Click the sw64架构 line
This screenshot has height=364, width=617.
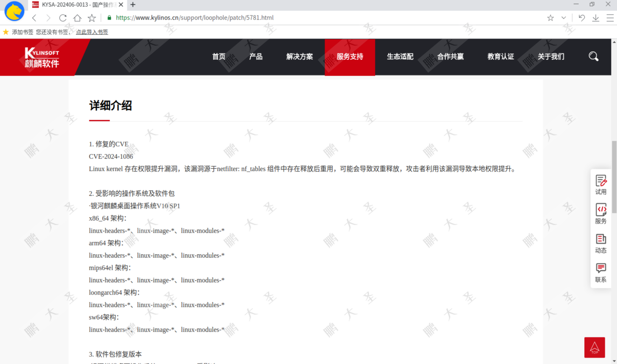104,317
